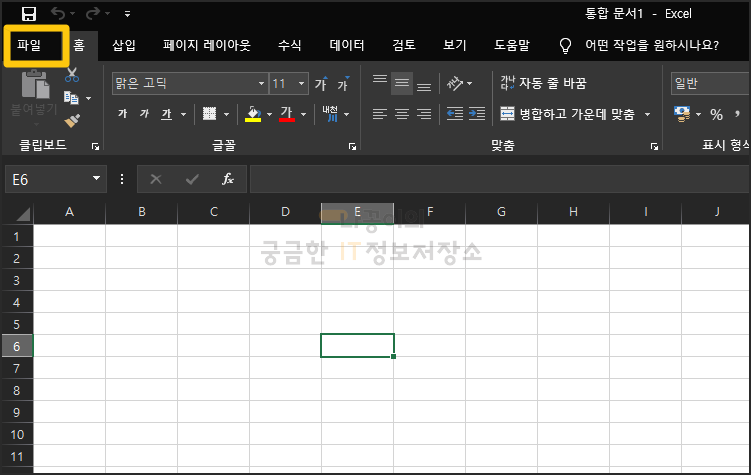Image resolution: width=751 pixels, height=475 pixels.
Task: Click the Increase Indent icon
Action: point(477,114)
